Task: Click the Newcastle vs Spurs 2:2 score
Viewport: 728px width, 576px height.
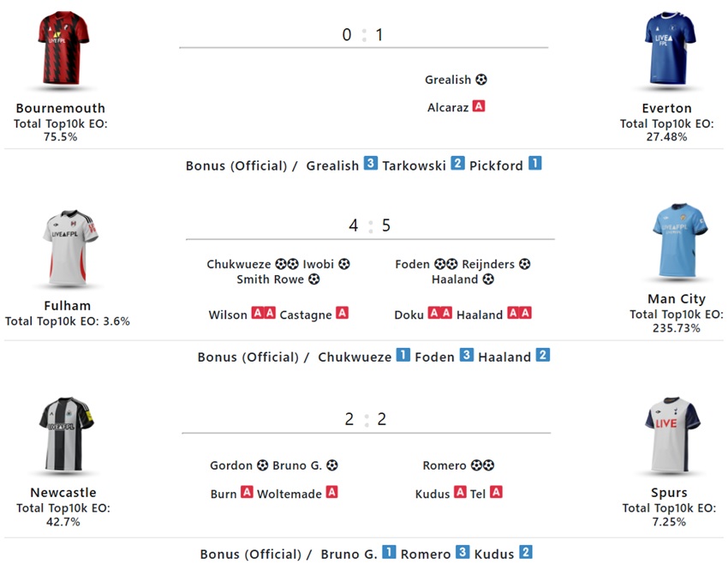Action: (366, 419)
